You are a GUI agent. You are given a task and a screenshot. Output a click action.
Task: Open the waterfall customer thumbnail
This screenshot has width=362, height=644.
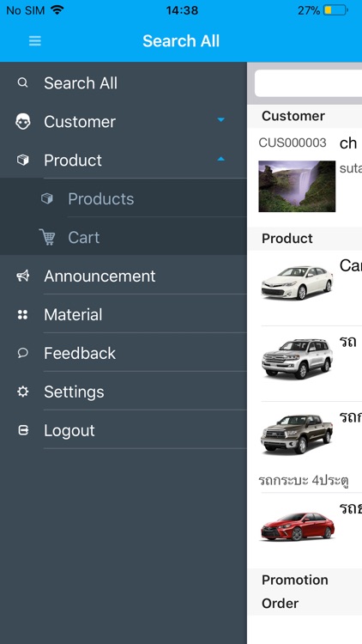point(297,186)
